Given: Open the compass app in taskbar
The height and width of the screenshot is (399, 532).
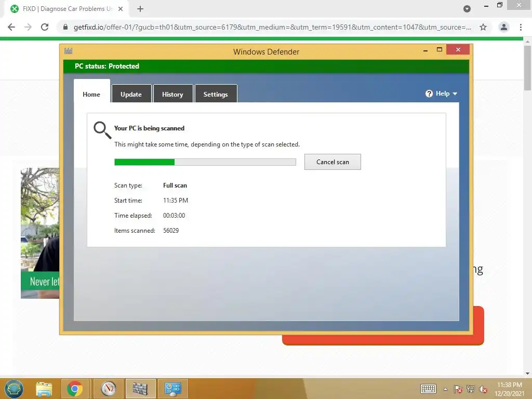Looking at the screenshot, I should click(x=109, y=389).
